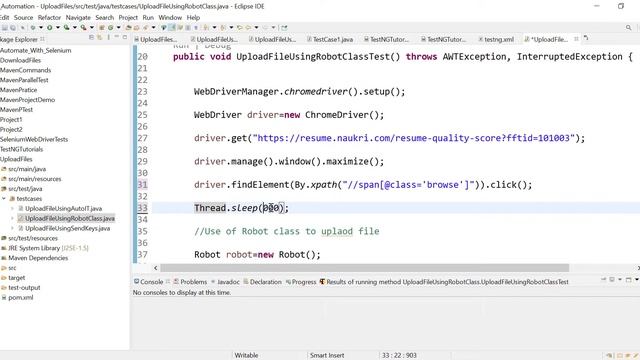Screen dimensions: 640x360
Task: Toggle Link with Editor in Package Explorer
Action: (99, 38)
